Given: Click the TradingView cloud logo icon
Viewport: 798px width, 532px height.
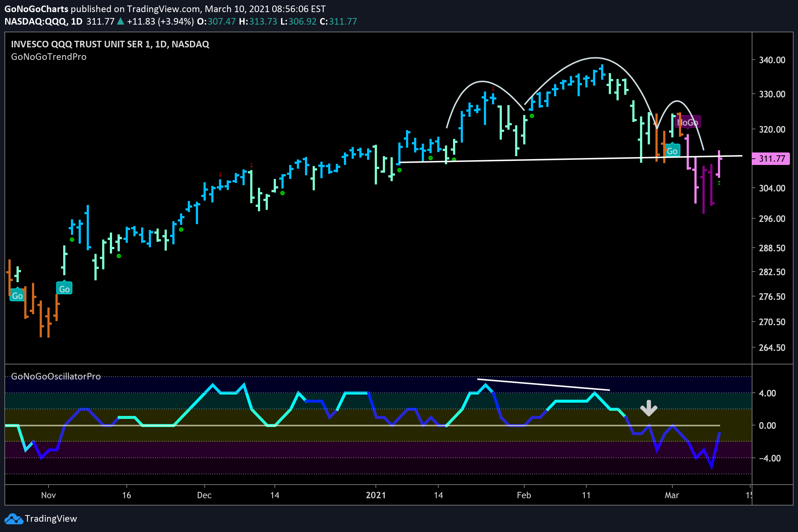Looking at the screenshot, I should coord(14,519).
